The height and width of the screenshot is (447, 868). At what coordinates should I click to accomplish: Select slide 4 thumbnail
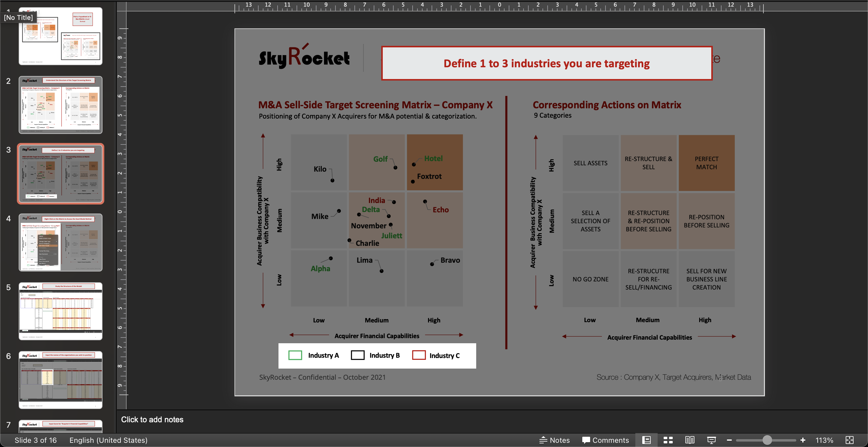pos(61,243)
